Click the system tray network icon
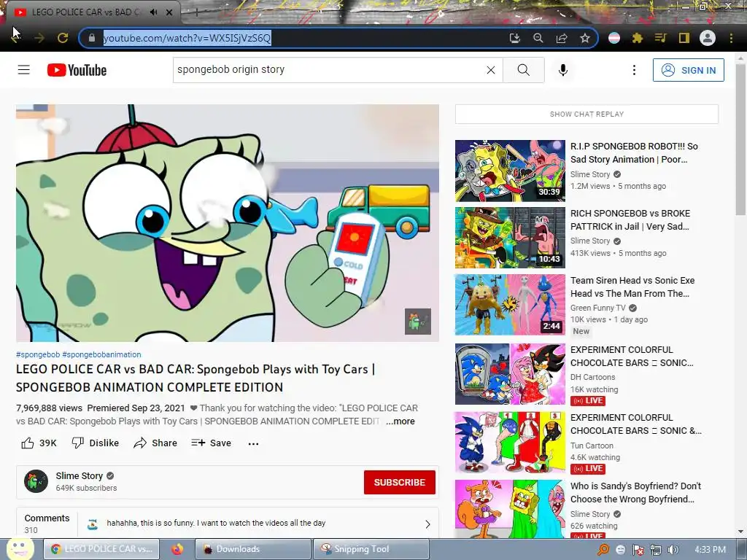 point(656,550)
